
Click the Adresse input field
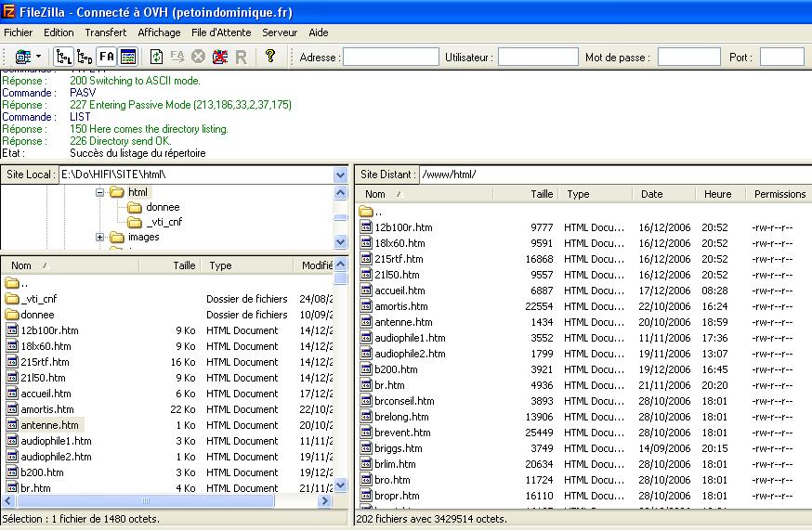(391, 57)
